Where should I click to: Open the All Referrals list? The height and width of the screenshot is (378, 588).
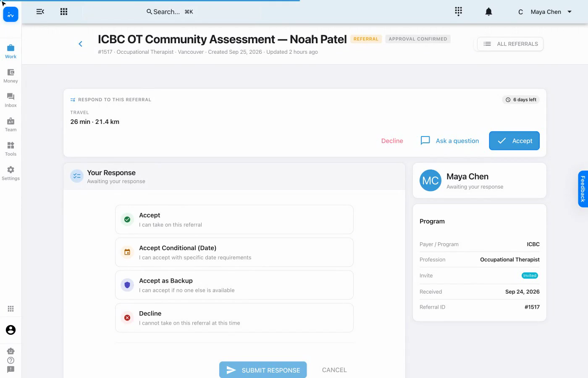click(510, 44)
